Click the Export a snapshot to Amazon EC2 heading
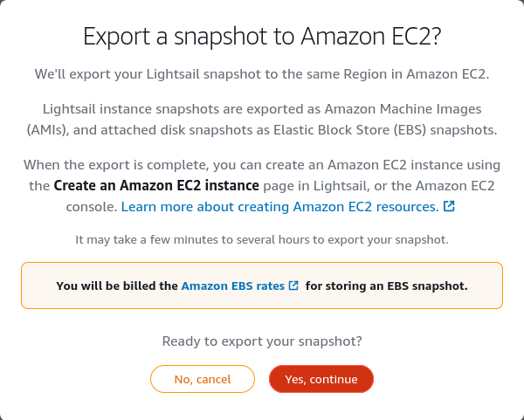This screenshot has width=524, height=420. tap(262, 36)
